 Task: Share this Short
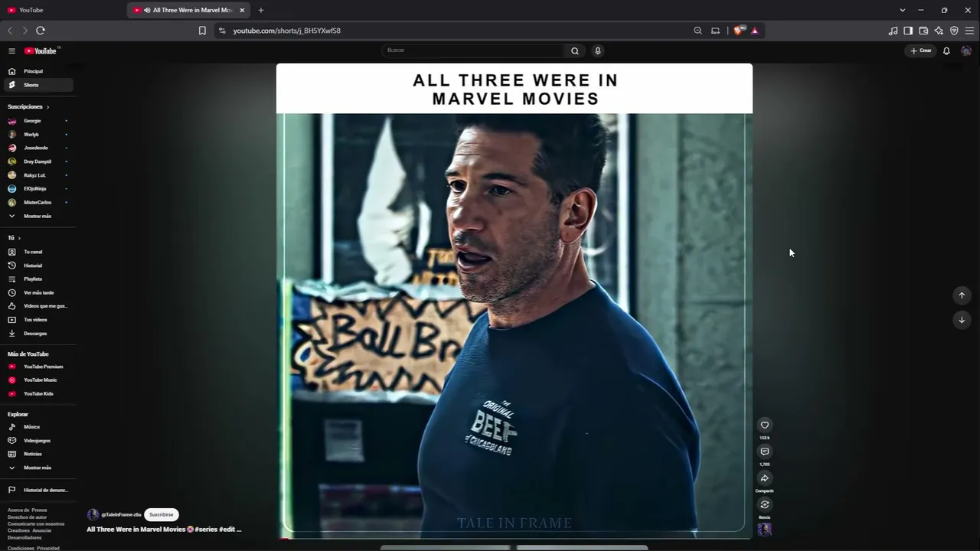(x=764, y=478)
